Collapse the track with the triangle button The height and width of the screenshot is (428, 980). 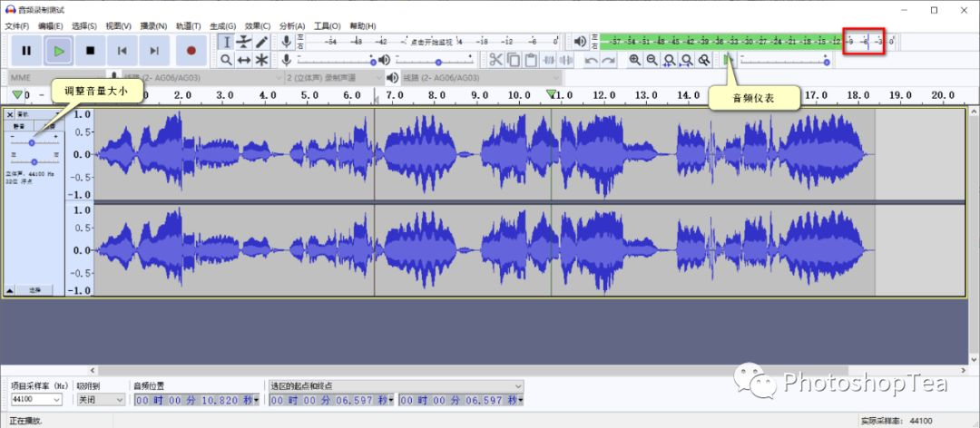click(x=10, y=290)
